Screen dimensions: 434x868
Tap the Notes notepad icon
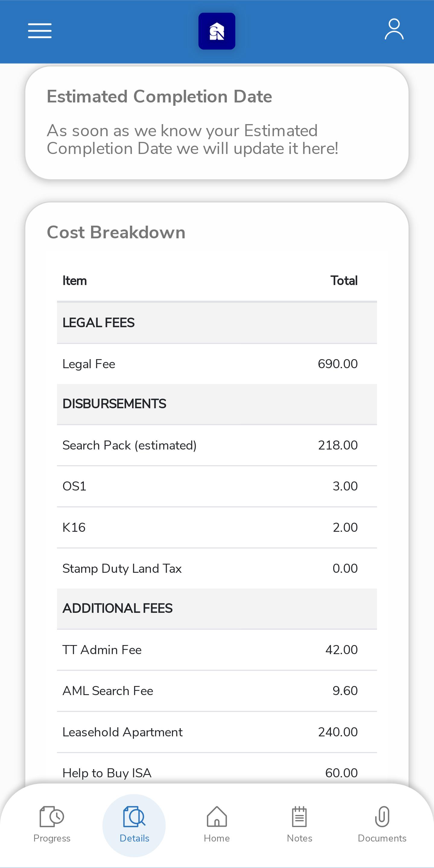click(299, 816)
